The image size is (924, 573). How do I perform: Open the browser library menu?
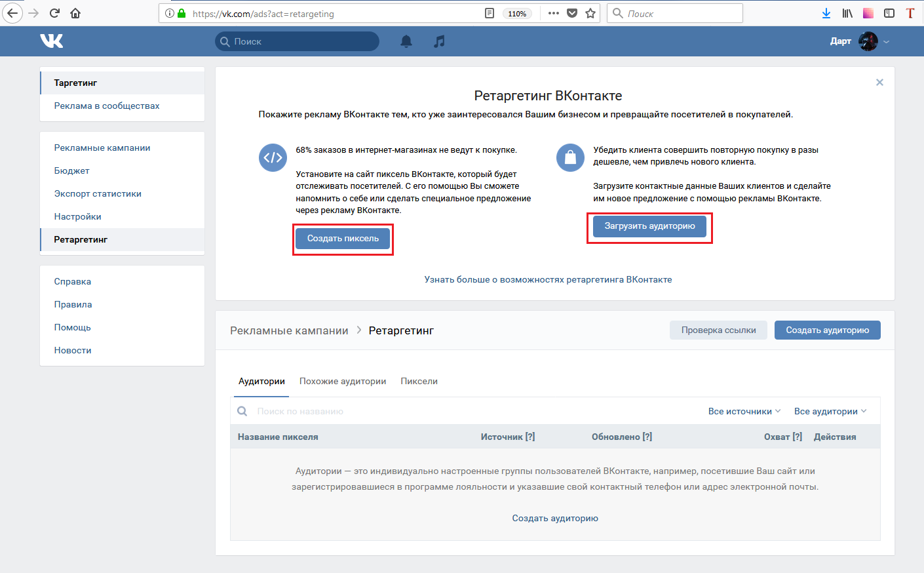point(847,13)
